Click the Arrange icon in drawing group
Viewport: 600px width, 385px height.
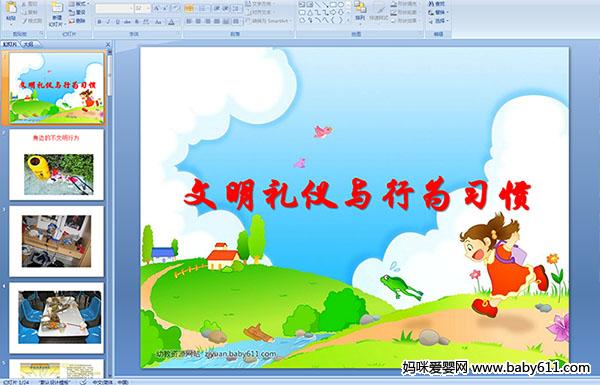pyautogui.click(x=360, y=11)
